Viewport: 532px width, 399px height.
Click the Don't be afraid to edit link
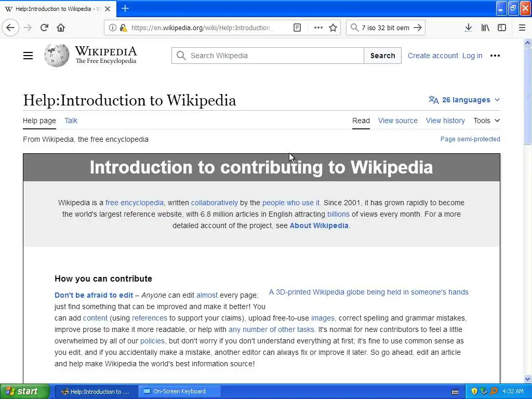coord(94,295)
